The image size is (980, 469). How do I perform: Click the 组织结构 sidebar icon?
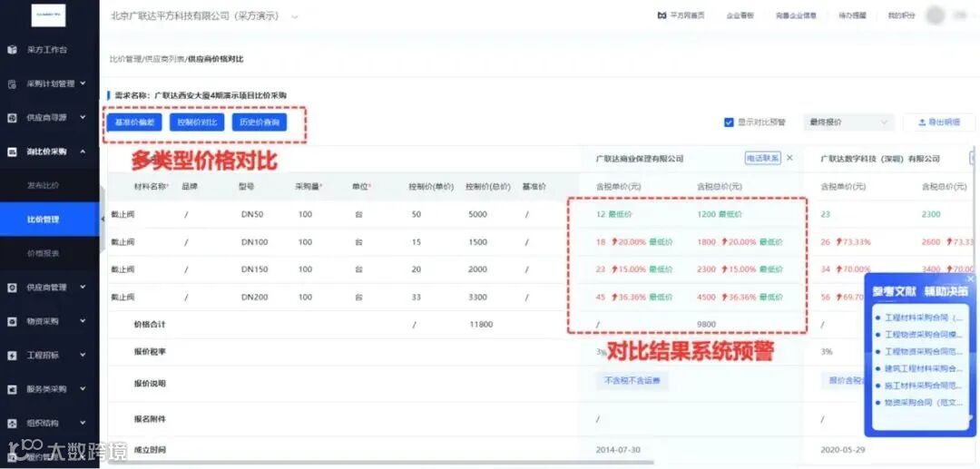coord(12,424)
